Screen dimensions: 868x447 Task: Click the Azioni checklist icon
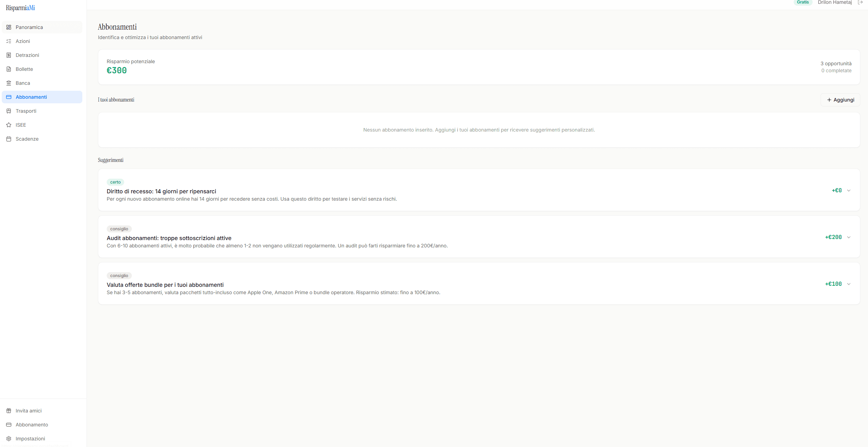coord(9,41)
